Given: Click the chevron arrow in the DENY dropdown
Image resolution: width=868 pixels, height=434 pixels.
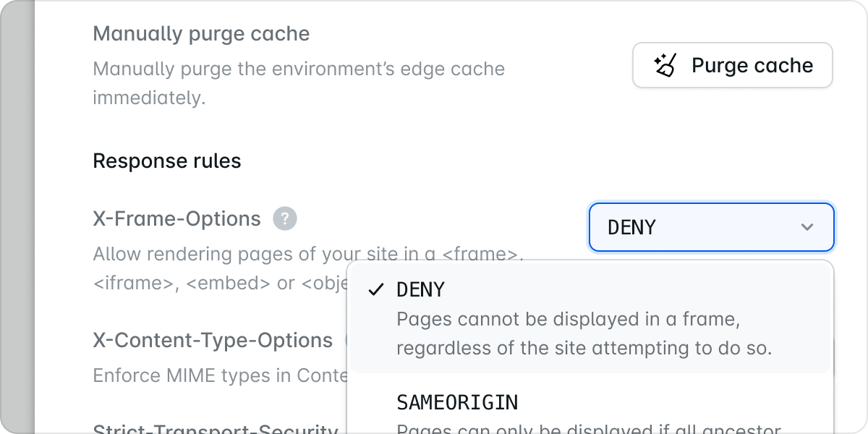Looking at the screenshot, I should (x=807, y=228).
